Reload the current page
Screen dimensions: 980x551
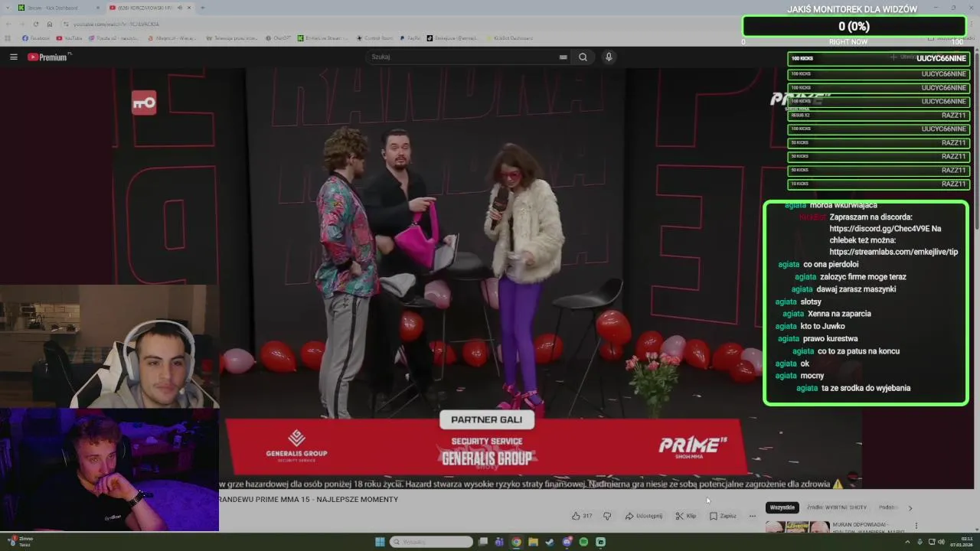pos(35,24)
